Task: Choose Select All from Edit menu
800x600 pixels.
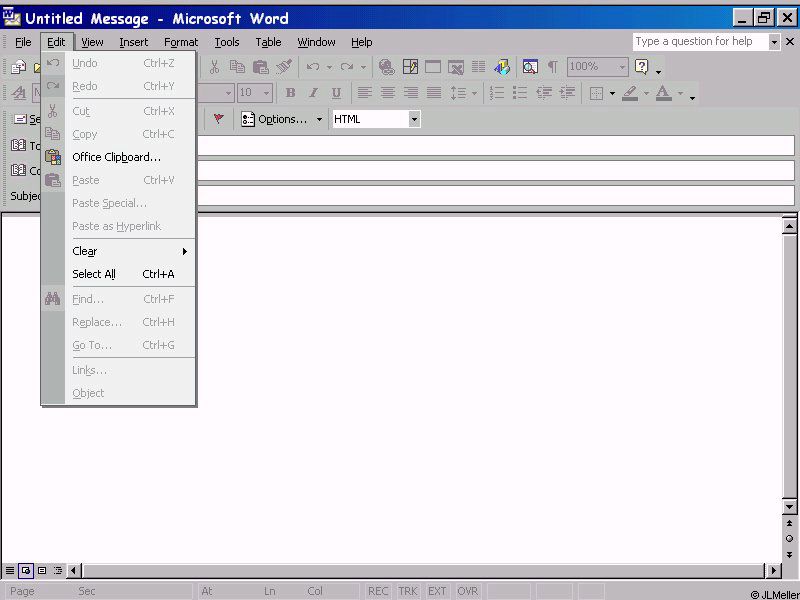Action: pyautogui.click(x=94, y=274)
